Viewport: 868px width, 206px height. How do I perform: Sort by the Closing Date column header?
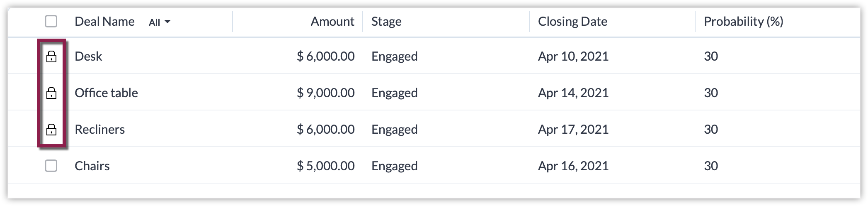[x=572, y=22]
